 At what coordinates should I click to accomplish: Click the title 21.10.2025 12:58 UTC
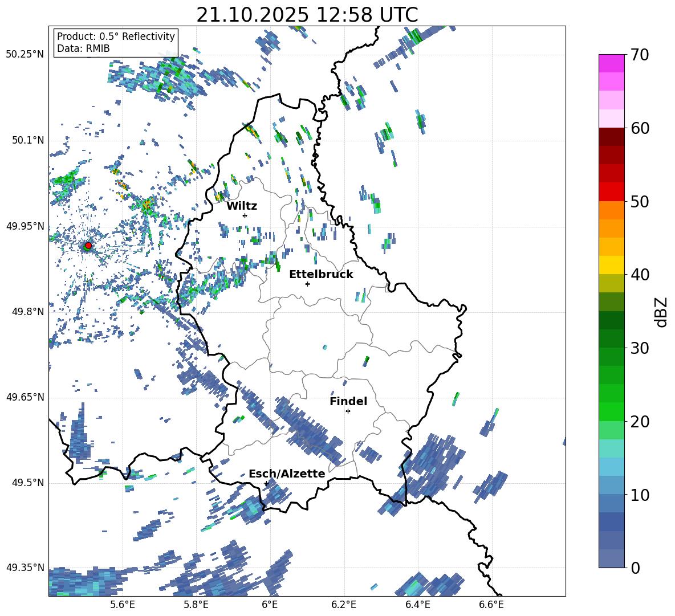click(x=307, y=15)
